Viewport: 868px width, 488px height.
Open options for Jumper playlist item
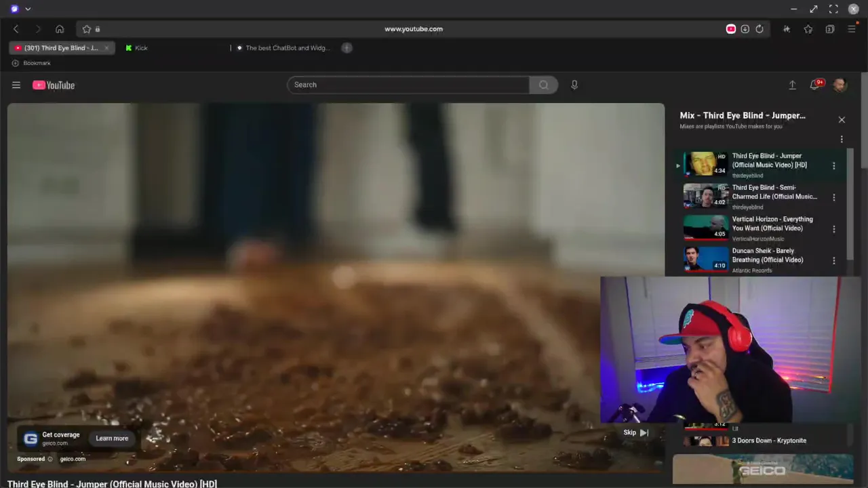tap(833, 165)
